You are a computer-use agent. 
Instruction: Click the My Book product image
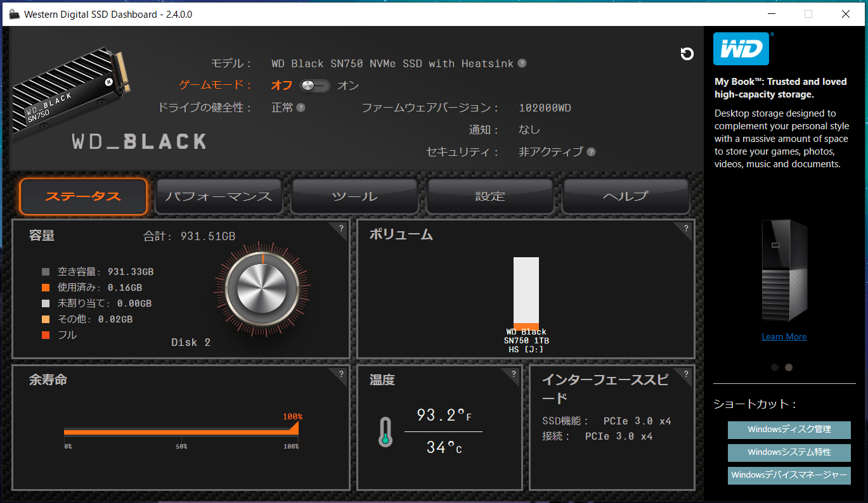point(784,271)
